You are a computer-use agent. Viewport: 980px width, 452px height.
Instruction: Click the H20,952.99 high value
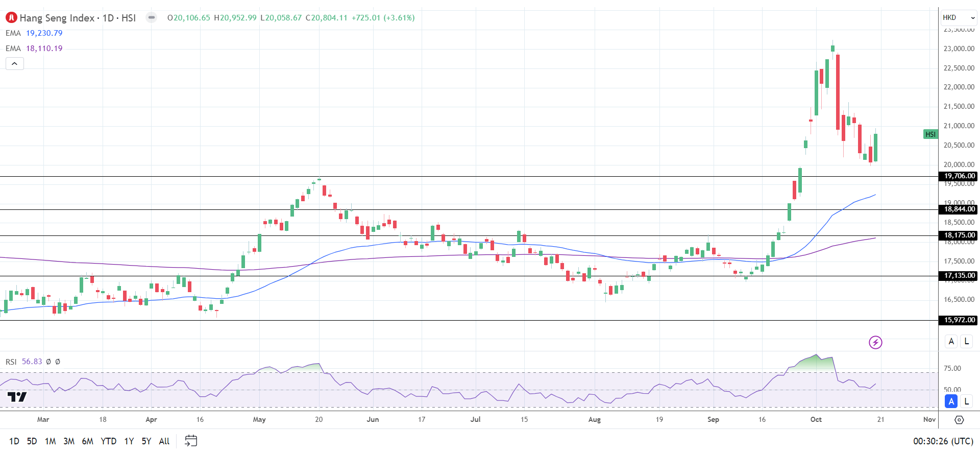pyautogui.click(x=235, y=18)
